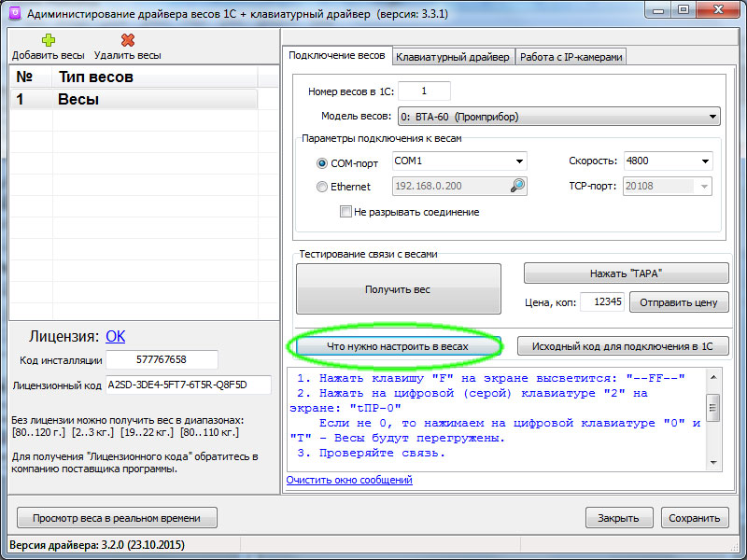Open the 'Работа с IP-камерами' tab

tap(571, 57)
